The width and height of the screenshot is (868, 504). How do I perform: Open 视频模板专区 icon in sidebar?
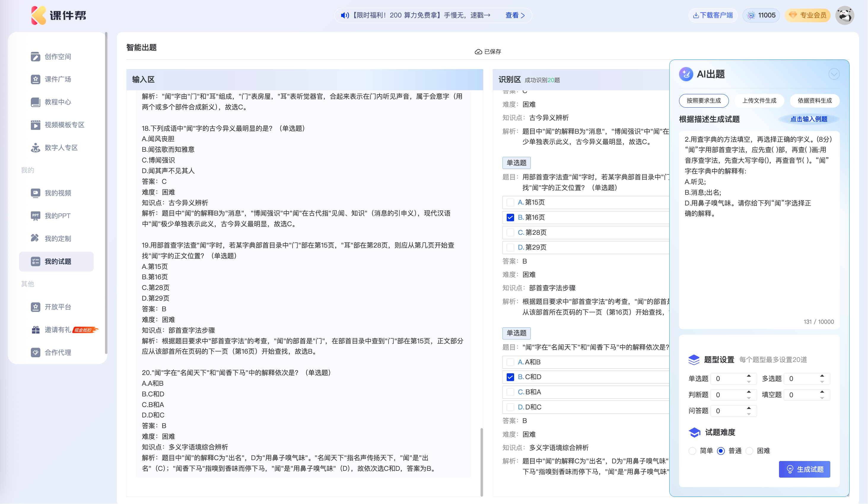[35, 125]
